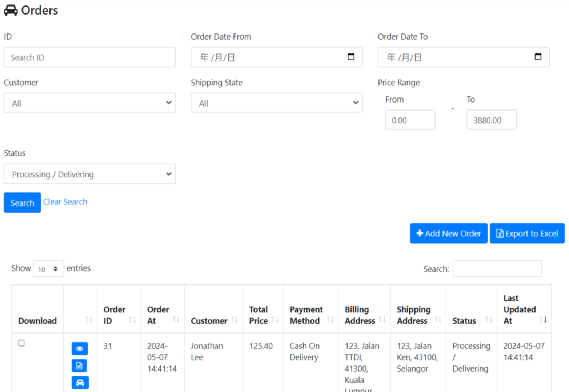569x392 pixels.
Task: Tick the download checkbox for order 31
Action: pyautogui.click(x=21, y=343)
